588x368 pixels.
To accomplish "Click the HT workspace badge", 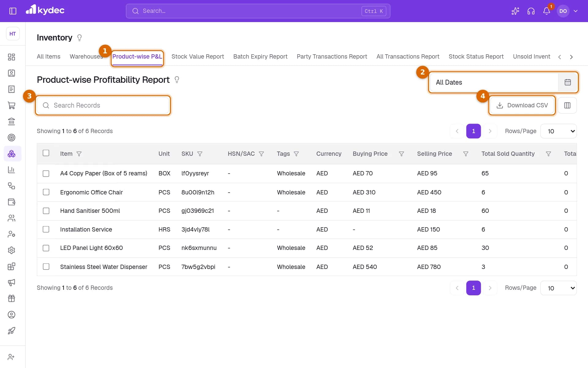I will click(x=13, y=34).
